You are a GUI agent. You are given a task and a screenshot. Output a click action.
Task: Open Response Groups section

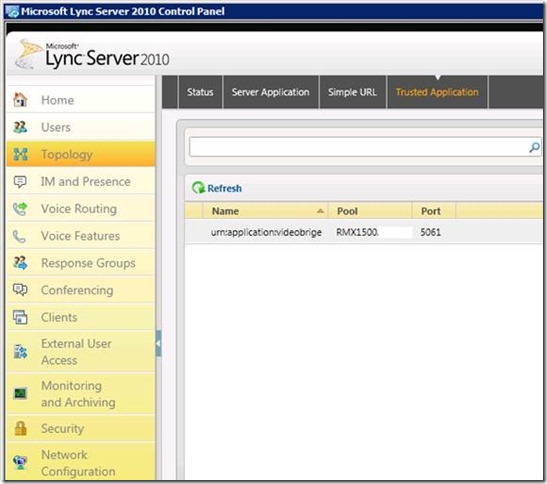pos(81,263)
